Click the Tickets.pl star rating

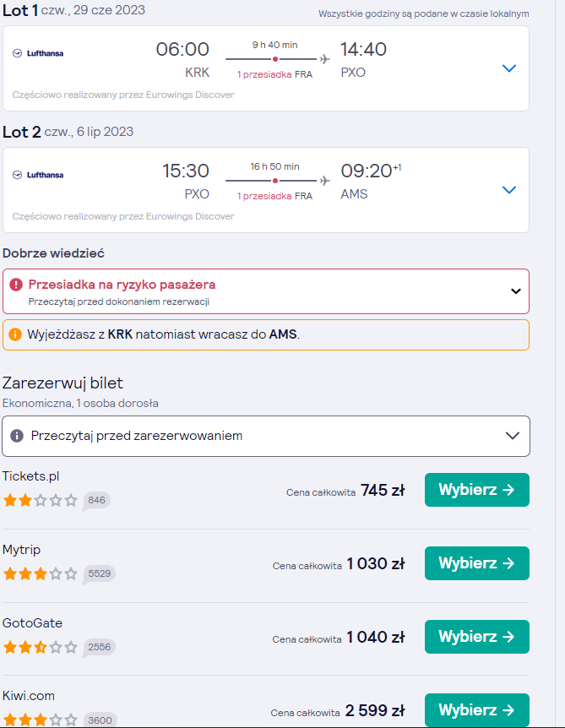tap(40, 500)
